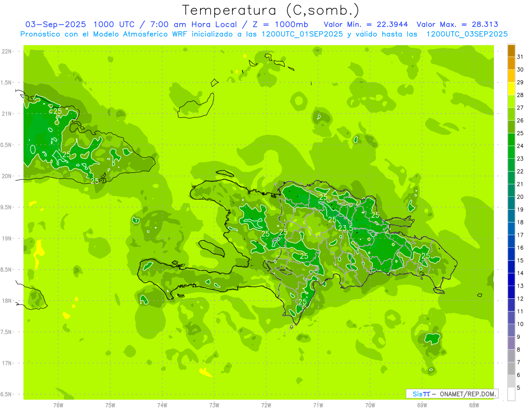Click the '31' value on color scale

click(520, 57)
